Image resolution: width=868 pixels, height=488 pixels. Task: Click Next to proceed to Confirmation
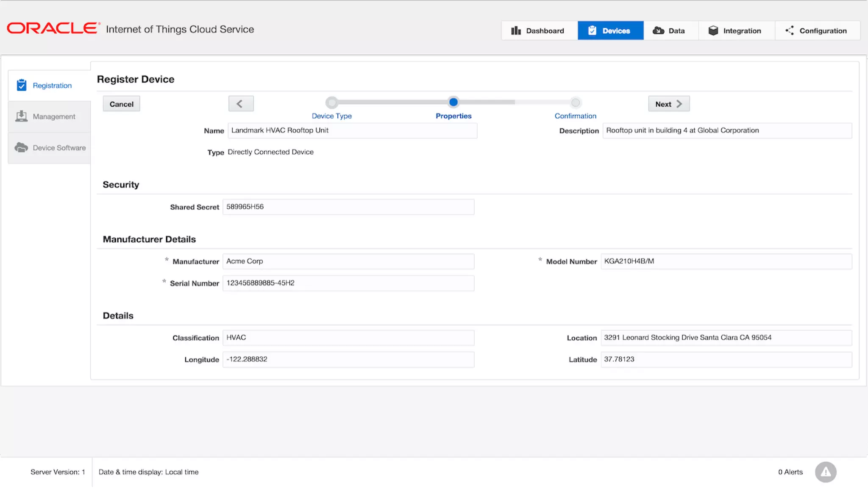pos(668,104)
